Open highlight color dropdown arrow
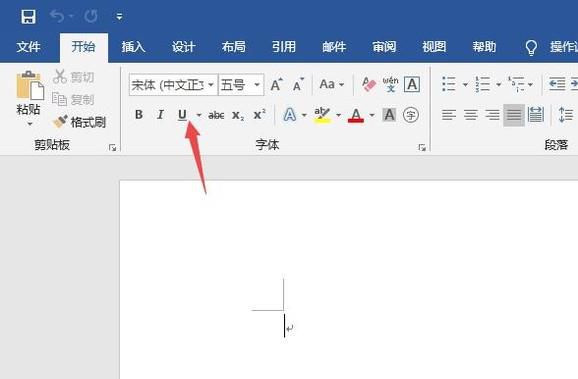Image resolution: width=578 pixels, height=379 pixels. click(x=338, y=115)
